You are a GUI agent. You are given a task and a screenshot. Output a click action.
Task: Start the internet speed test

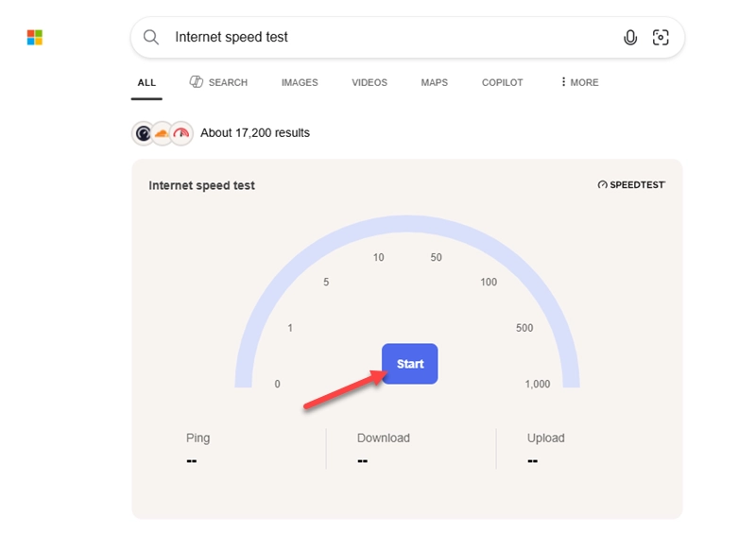point(410,364)
